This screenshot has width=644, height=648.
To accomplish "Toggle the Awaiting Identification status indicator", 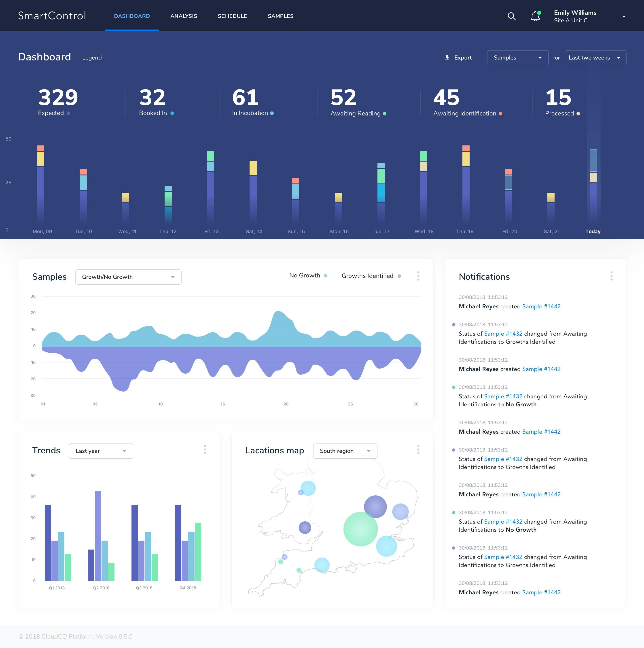I will pyautogui.click(x=500, y=114).
